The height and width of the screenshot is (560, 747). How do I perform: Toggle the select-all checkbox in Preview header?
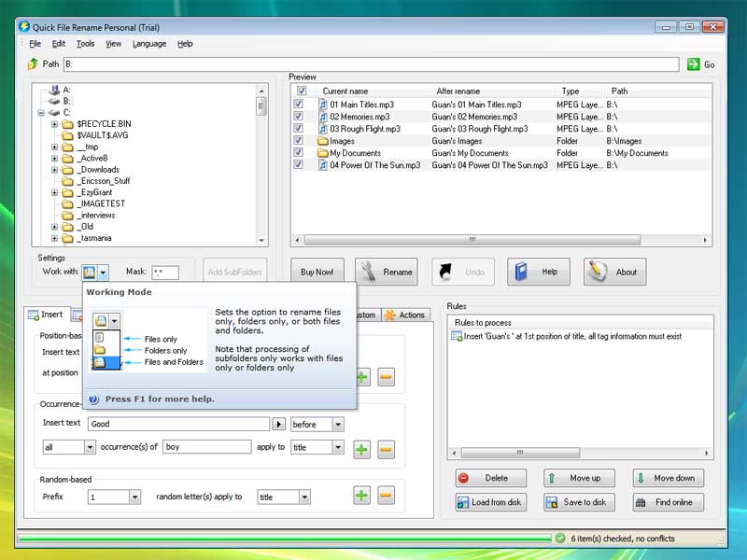coord(301,91)
